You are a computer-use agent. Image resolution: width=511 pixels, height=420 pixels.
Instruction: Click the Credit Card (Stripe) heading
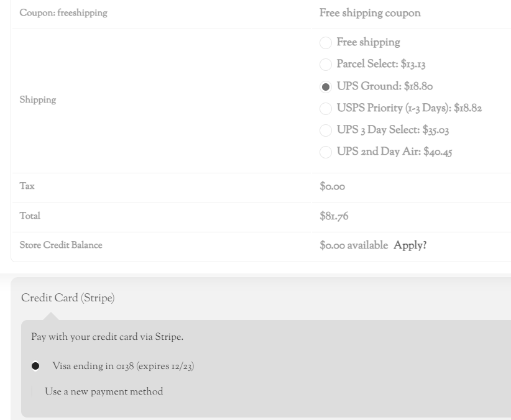tap(68, 298)
